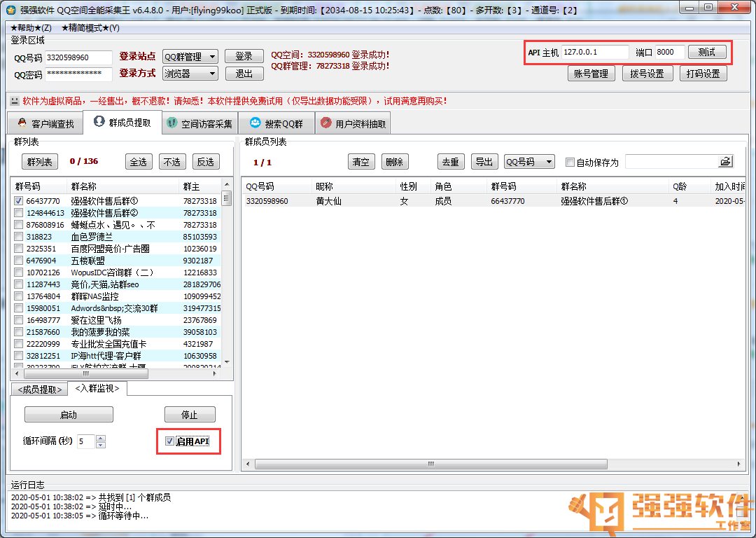Switch to the 用户资料抽取 tab
This screenshot has height=538, width=756.
point(353,123)
